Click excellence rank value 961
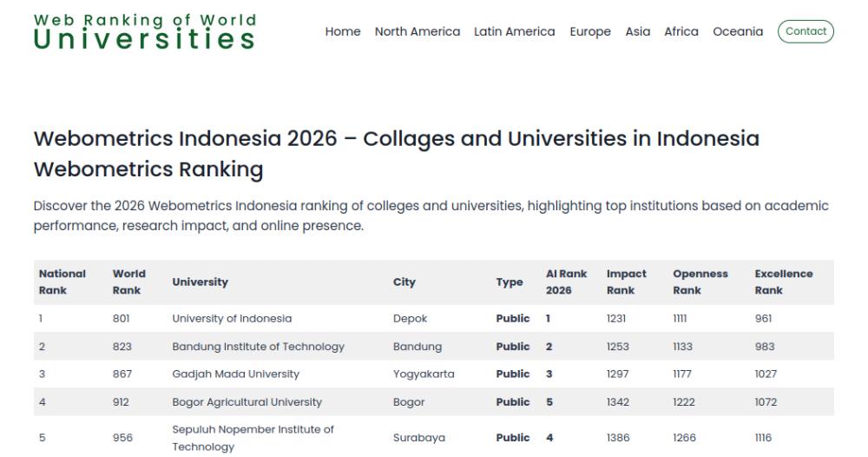The width and height of the screenshot is (868, 457). (763, 319)
